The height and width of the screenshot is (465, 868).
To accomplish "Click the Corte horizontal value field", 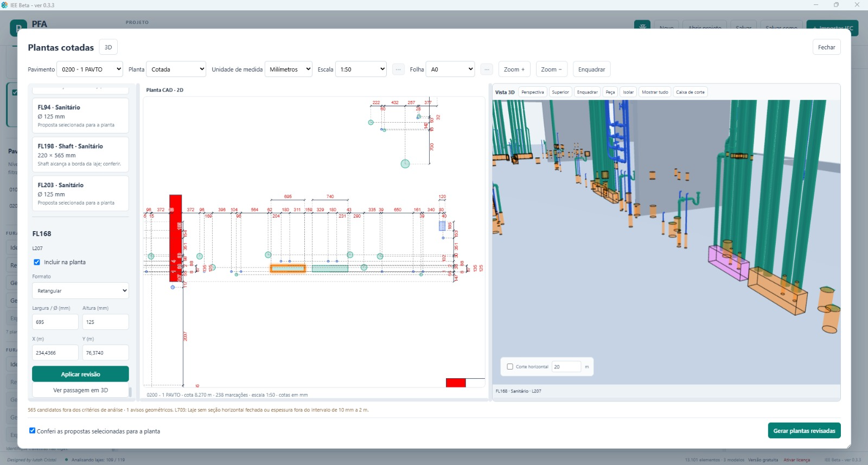I will (x=566, y=367).
